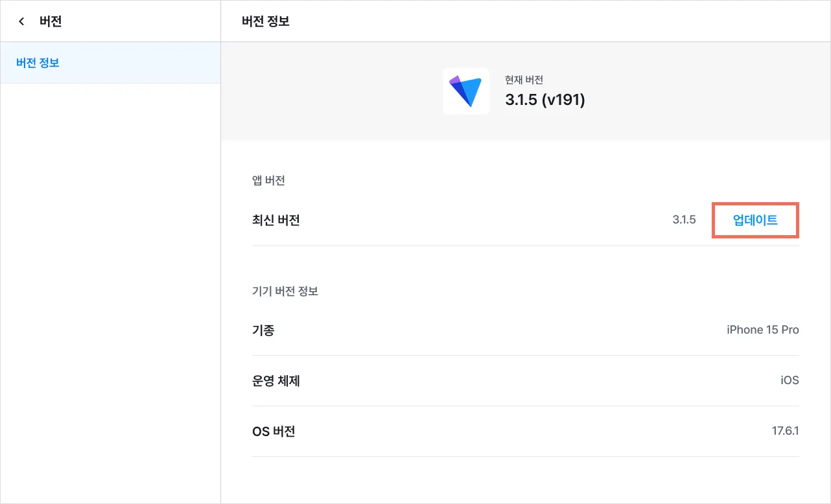This screenshot has height=504, width=831.
Task: Select 버전 정보 in the left sidebar
Action: [x=38, y=63]
